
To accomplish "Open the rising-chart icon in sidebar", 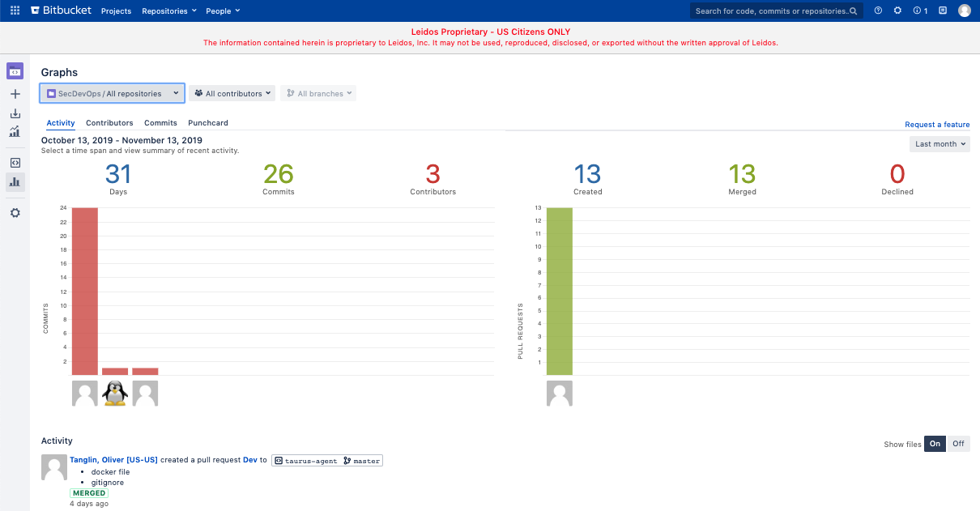I will tap(15, 131).
